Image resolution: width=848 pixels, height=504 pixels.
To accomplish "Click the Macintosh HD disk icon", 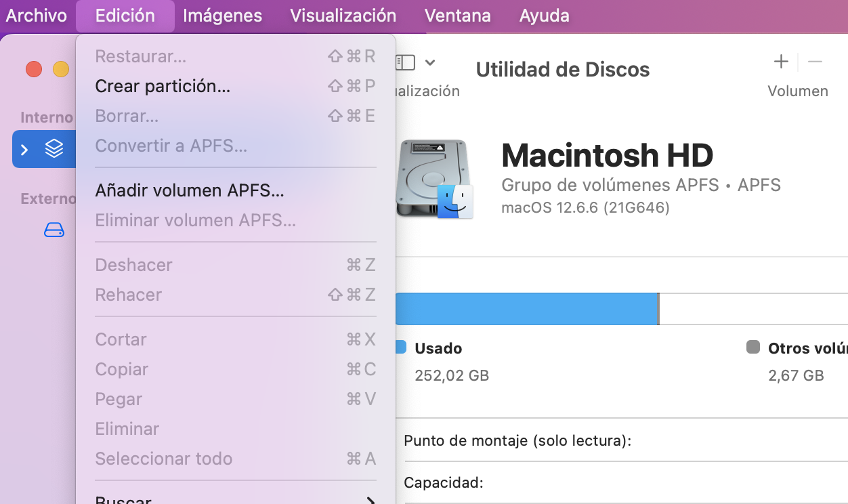I will [x=436, y=179].
